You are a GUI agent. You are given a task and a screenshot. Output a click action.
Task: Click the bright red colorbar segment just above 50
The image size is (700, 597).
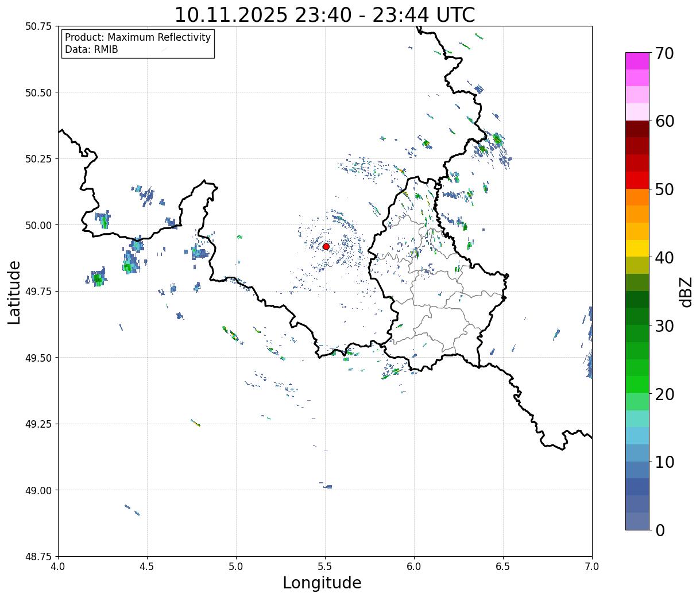click(637, 180)
